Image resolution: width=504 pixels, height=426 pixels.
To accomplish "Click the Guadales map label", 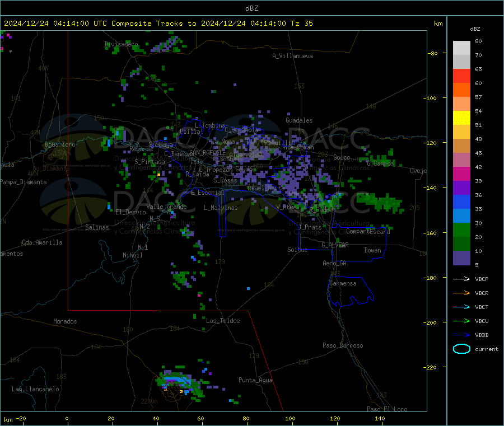I will click(x=299, y=120).
